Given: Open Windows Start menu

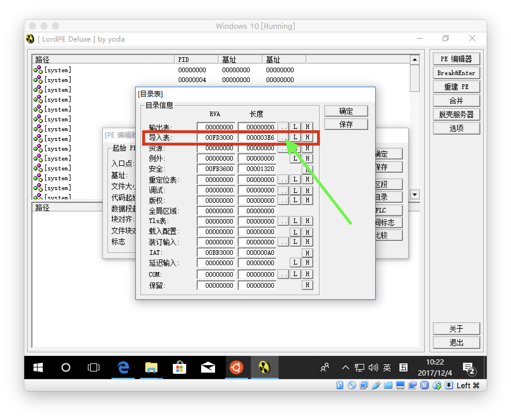Looking at the screenshot, I should coord(38,367).
